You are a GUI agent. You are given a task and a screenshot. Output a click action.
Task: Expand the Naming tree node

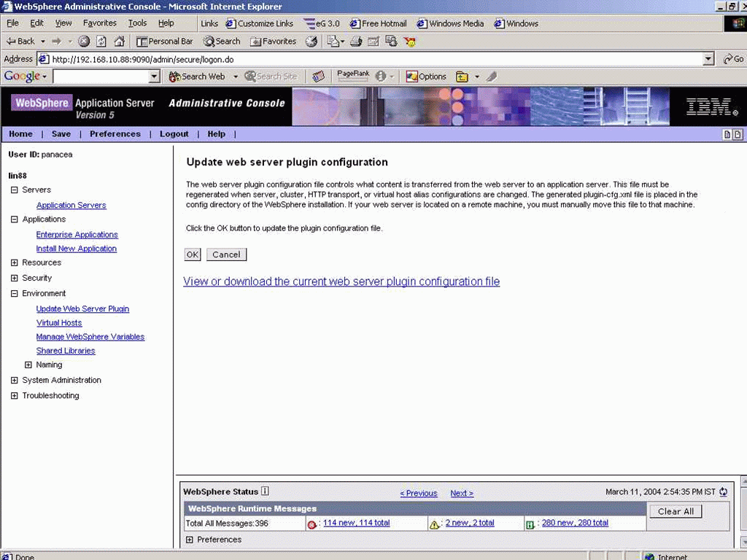28,365
